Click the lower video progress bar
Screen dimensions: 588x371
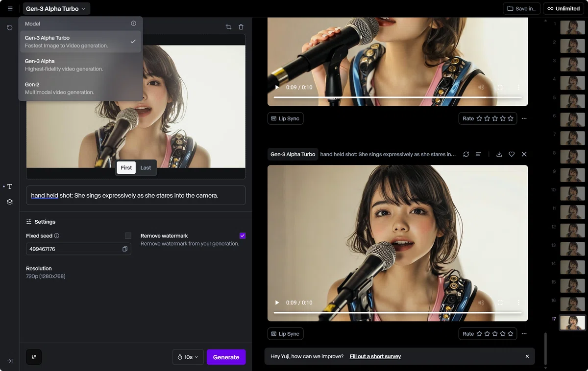[x=397, y=313]
